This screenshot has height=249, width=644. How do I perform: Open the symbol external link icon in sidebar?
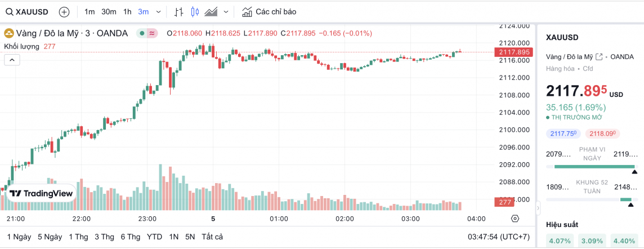click(x=599, y=57)
